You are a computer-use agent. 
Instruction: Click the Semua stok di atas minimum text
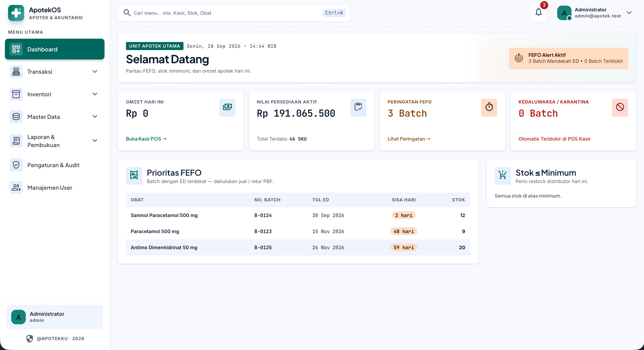tap(528, 196)
